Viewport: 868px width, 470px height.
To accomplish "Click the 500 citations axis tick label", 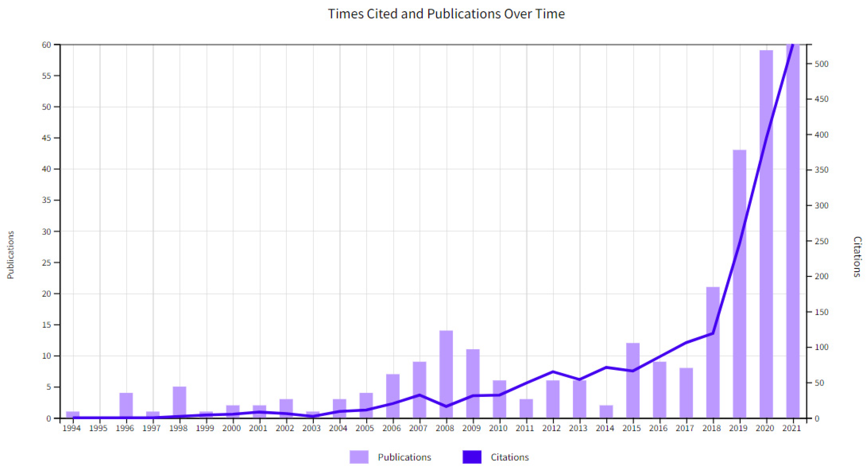I will (x=821, y=64).
